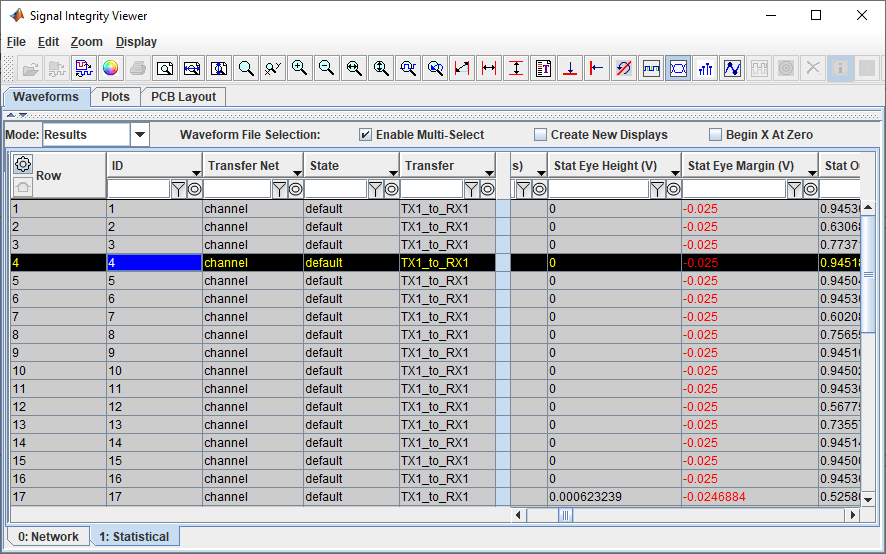Open the color wheel palette tool
The image size is (886, 554).
(111, 69)
